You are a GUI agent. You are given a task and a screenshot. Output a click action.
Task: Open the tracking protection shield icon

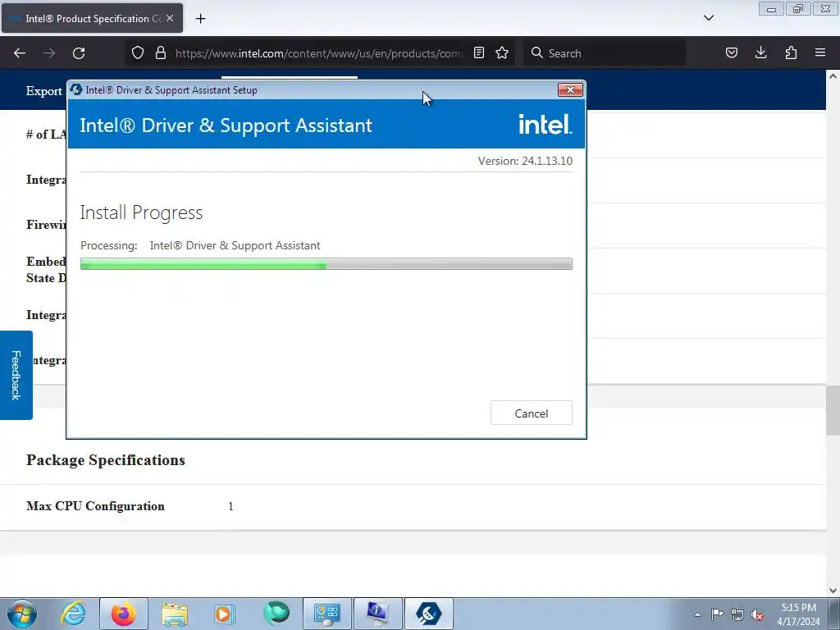138,53
